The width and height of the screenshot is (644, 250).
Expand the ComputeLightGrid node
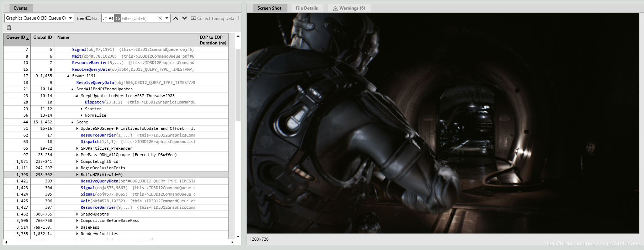click(x=77, y=161)
